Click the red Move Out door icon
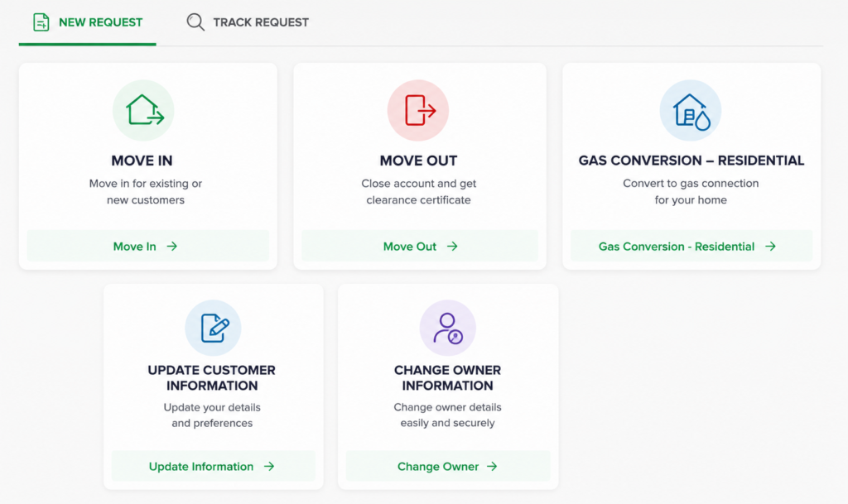This screenshot has width=848, height=504. click(418, 110)
